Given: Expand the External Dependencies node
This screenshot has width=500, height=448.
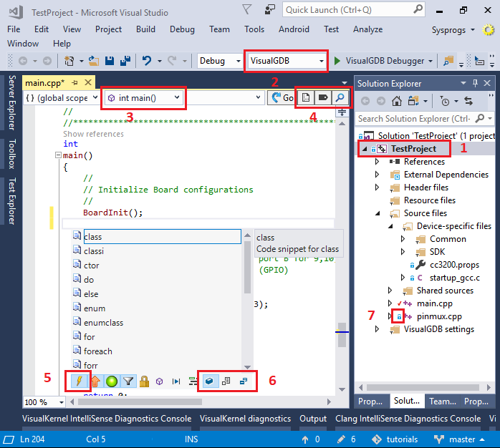Looking at the screenshot, I should 377,175.
